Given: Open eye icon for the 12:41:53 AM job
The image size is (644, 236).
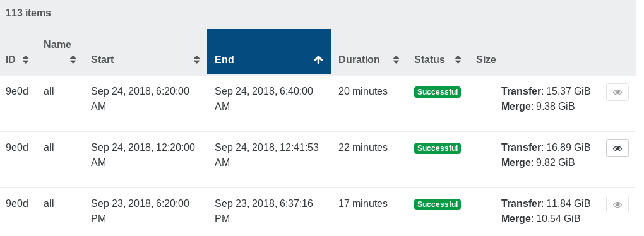Looking at the screenshot, I should tap(617, 148).
